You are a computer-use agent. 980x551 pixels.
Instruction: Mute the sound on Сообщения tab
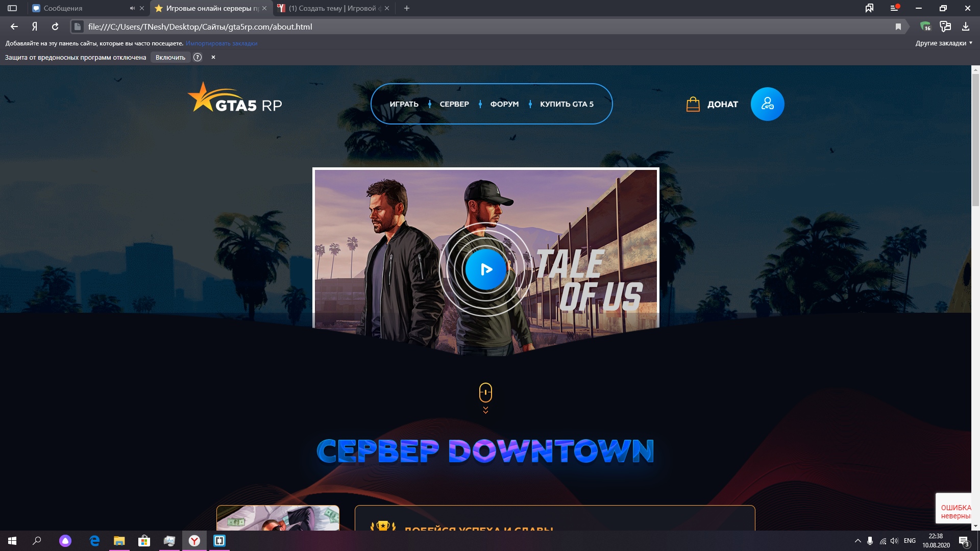[132, 8]
